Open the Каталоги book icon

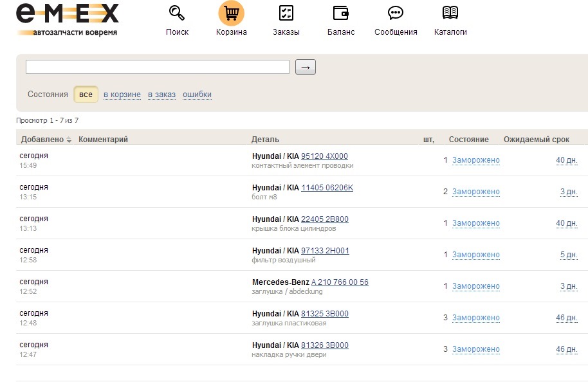(x=450, y=13)
